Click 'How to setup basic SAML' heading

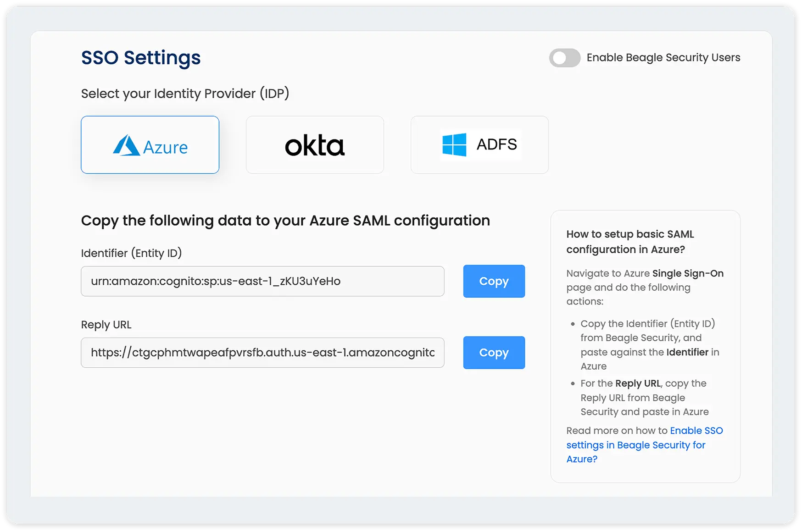[x=630, y=242]
